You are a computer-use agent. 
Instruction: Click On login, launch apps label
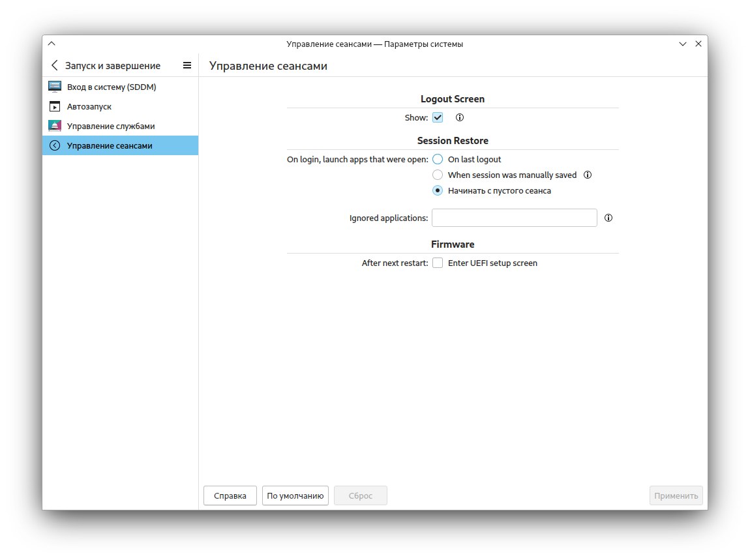357,159
